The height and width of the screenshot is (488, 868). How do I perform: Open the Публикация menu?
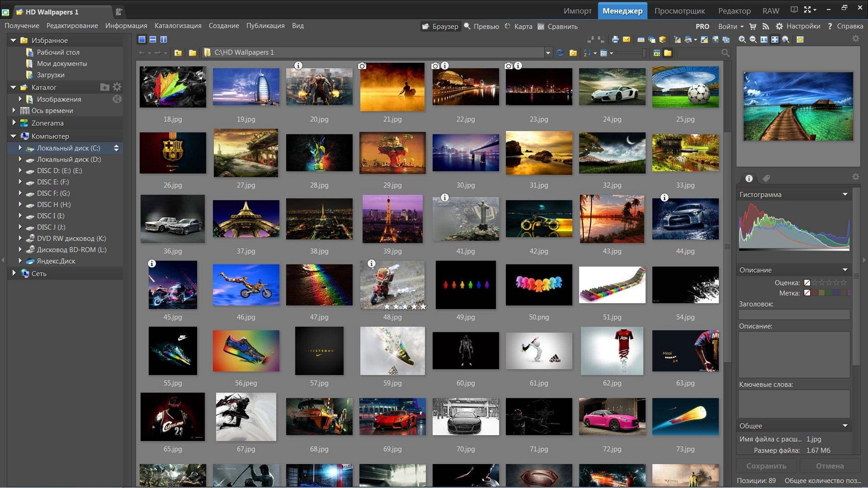click(265, 26)
